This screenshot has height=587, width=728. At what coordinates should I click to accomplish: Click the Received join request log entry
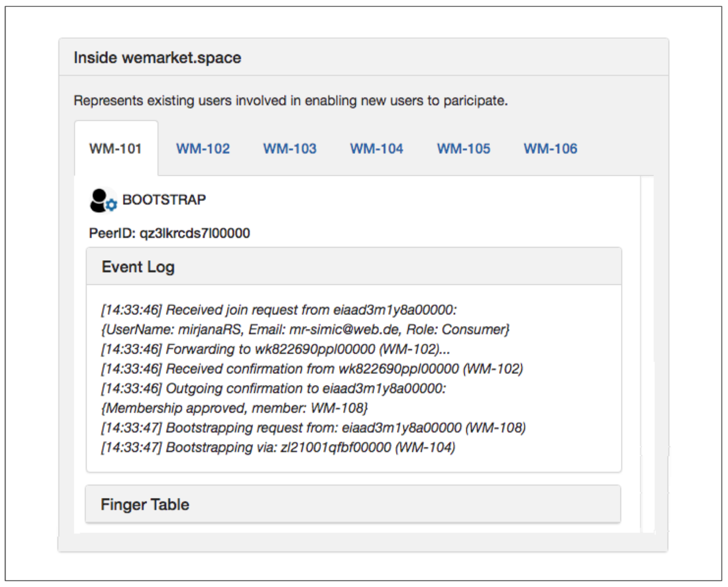click(x=279, y=310)
